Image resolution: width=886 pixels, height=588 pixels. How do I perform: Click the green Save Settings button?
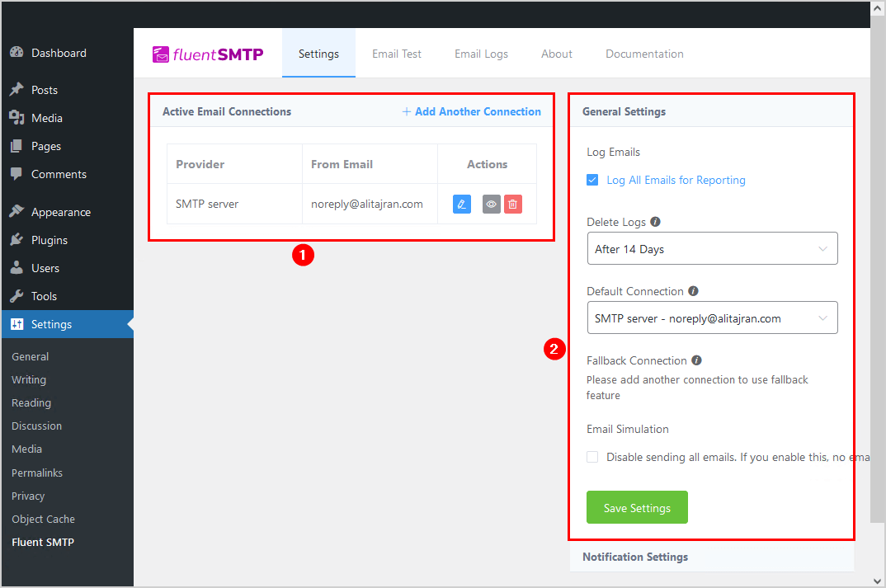click(637, 507)
